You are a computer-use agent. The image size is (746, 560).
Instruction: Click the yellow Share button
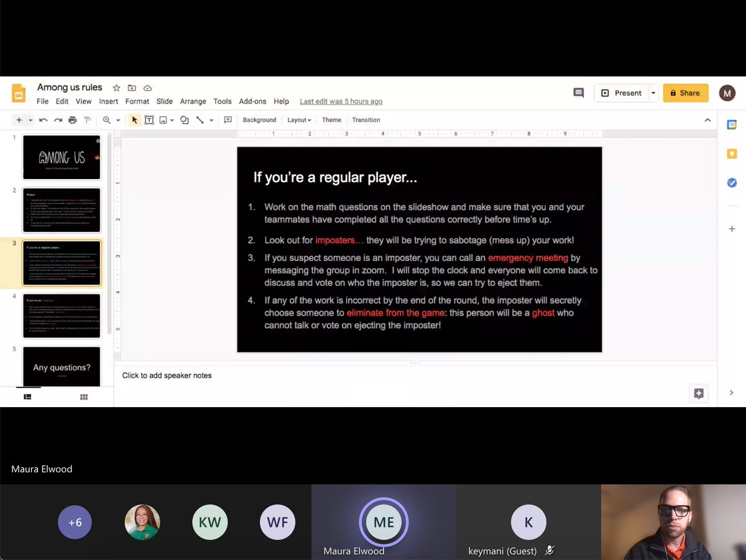pos(685,93)
